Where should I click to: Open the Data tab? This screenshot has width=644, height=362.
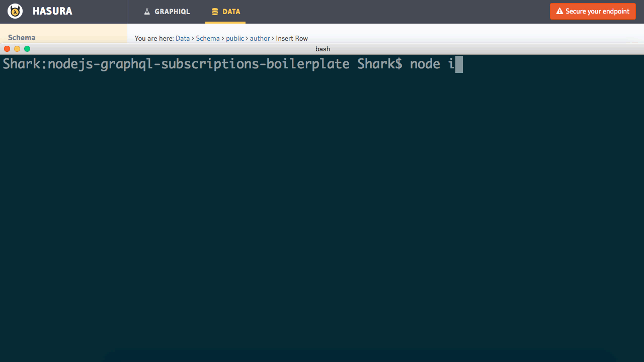(225, 12)
